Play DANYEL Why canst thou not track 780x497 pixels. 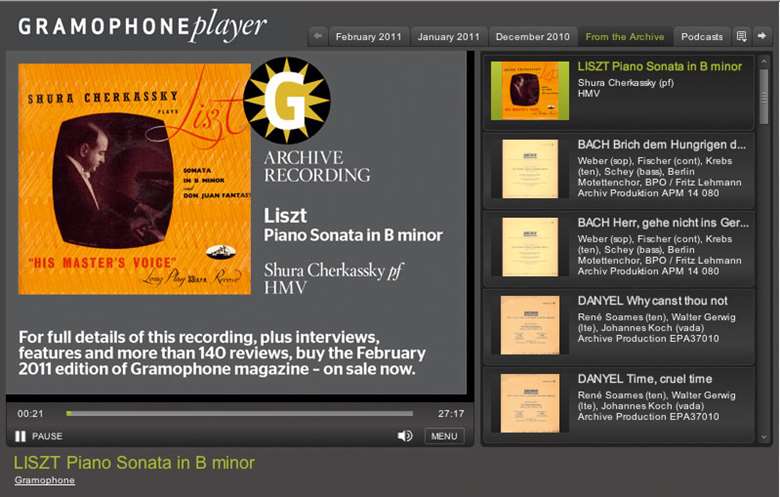[619, 326]
